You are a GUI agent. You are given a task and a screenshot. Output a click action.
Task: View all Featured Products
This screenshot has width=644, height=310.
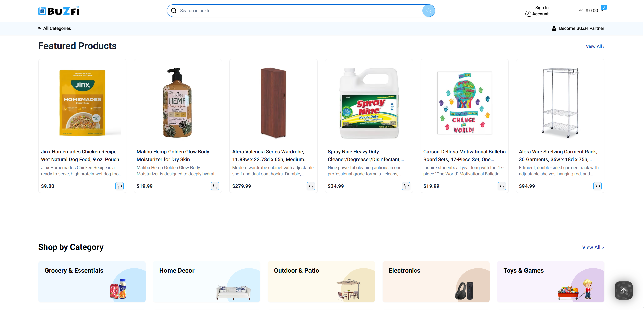[595, 46]
